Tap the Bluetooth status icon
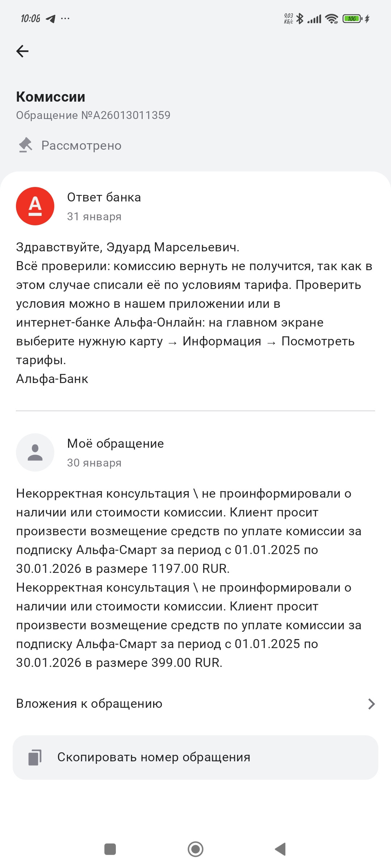The width and height of the screenshot is (391, 868). [x=300, y=19]
